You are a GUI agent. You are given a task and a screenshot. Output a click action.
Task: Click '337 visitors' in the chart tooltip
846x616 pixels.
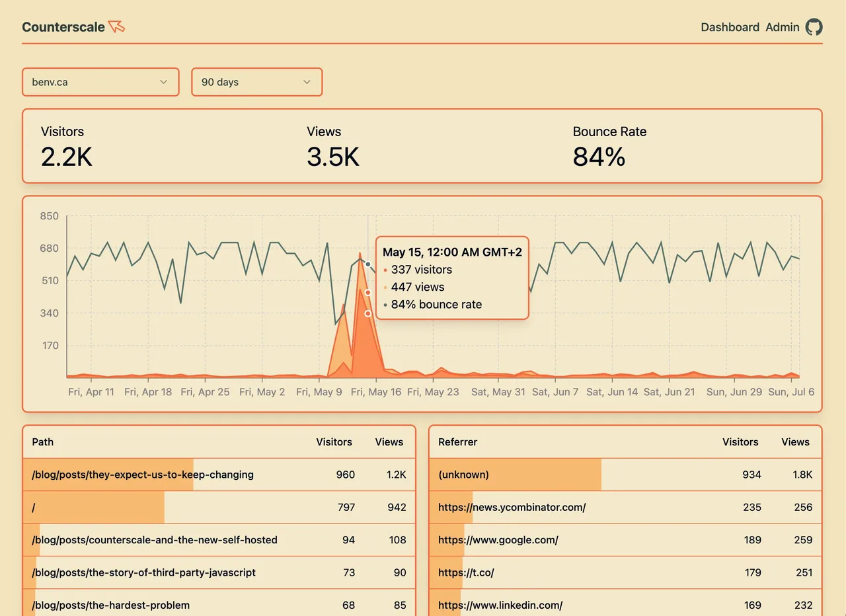tap(422, 270)
